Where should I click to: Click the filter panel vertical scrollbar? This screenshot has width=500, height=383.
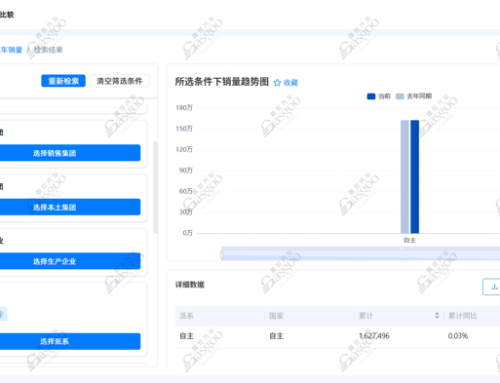pyautogui.click(x=155, y=187)
